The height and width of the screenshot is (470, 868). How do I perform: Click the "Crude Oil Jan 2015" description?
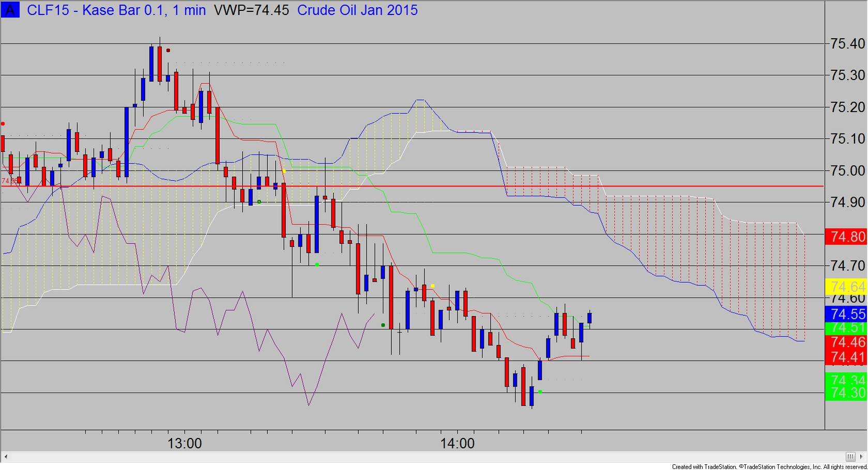point(357,10)
